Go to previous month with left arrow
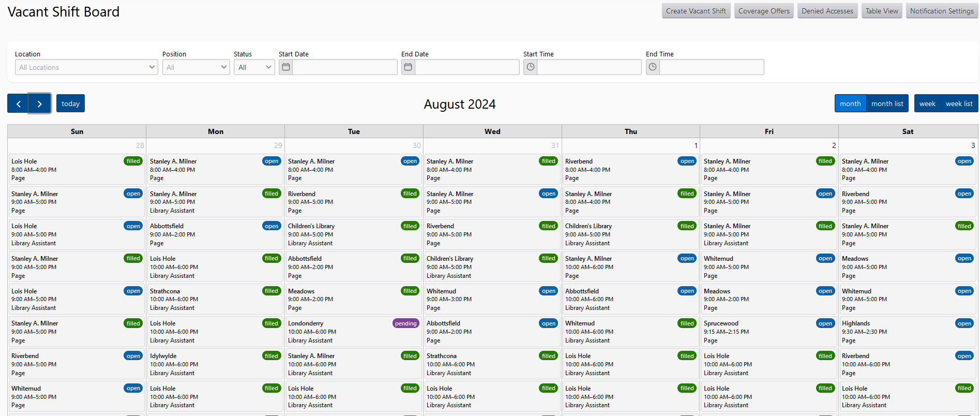 click(x=18, y=103)
